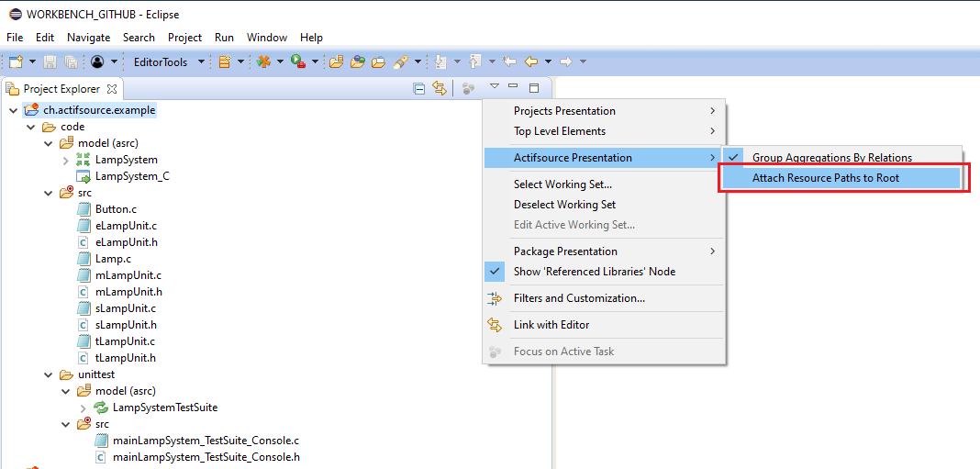The image size is (980, 469).
Task: Click Link with Editor icon in explorer toolbar
Action: pyautogui.click(x=440, y=89)
